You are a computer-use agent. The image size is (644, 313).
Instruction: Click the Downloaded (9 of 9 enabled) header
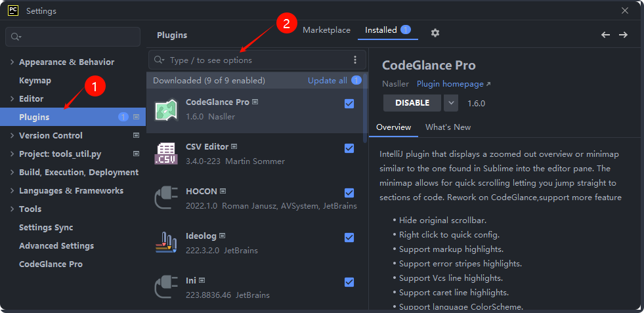coord(209,81)
